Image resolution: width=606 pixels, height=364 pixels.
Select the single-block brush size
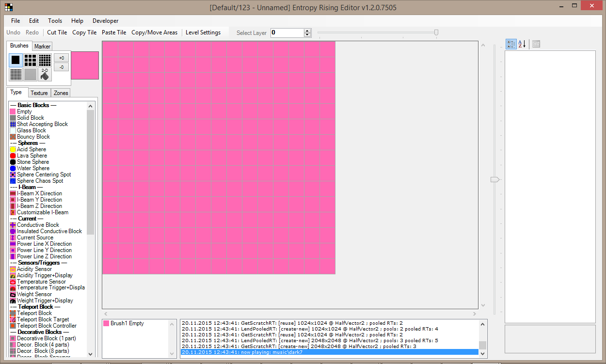click(x=16, y=60)
